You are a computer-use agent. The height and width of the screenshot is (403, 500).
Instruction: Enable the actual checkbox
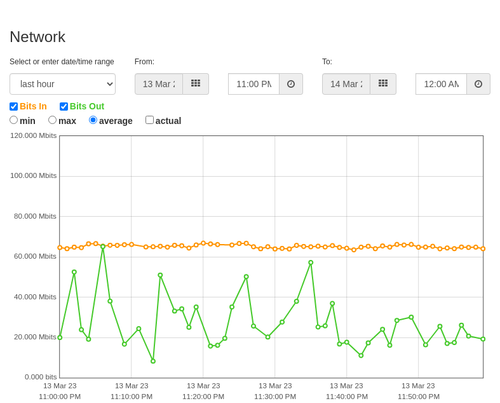coord(149,120)
